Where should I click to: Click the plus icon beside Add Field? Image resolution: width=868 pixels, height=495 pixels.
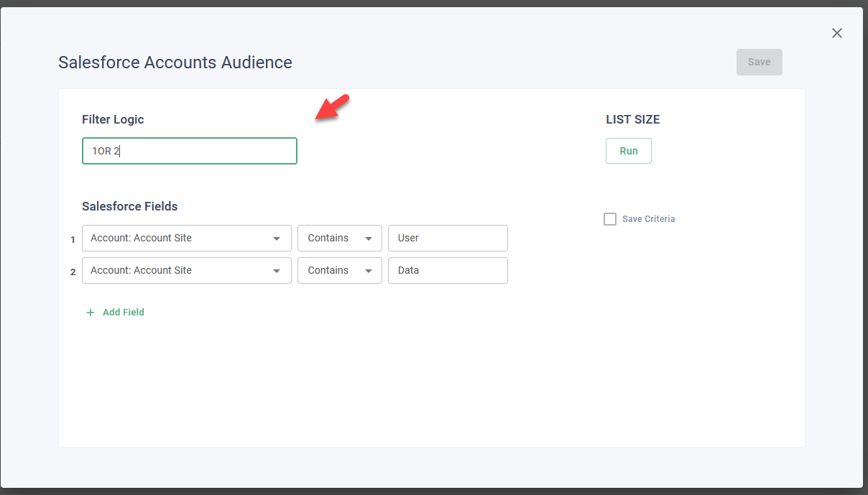[91, 313]
